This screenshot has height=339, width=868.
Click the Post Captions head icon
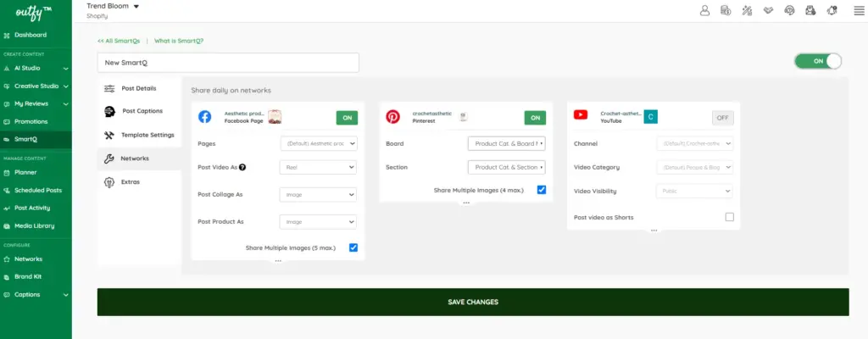[109, 111]
